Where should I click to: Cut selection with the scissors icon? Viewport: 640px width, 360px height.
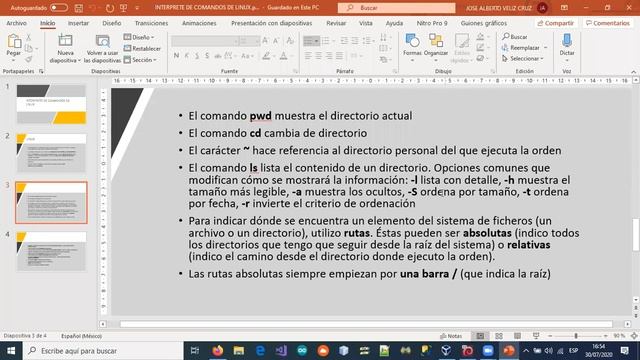point(29,38)
